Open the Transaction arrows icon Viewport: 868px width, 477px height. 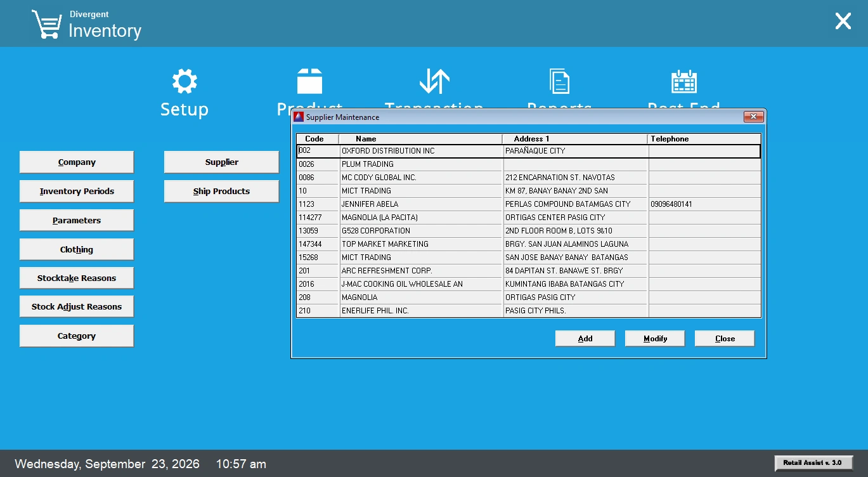(434, 81)
